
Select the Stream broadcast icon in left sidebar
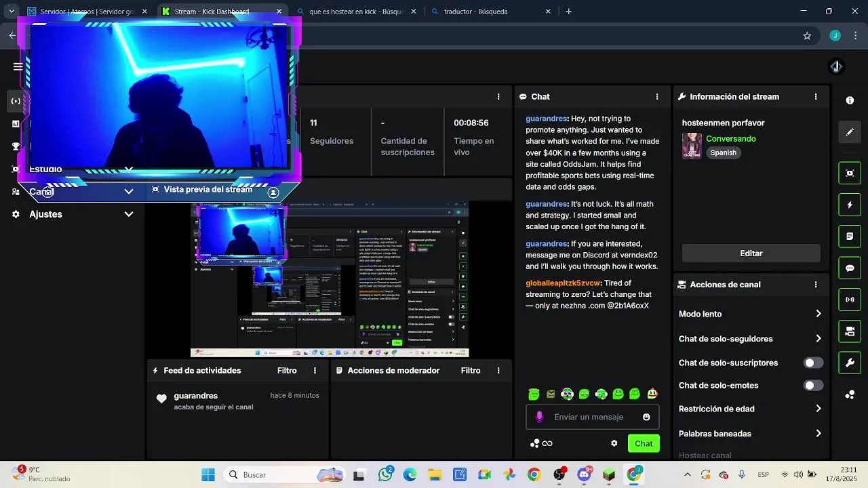point(16,101)
